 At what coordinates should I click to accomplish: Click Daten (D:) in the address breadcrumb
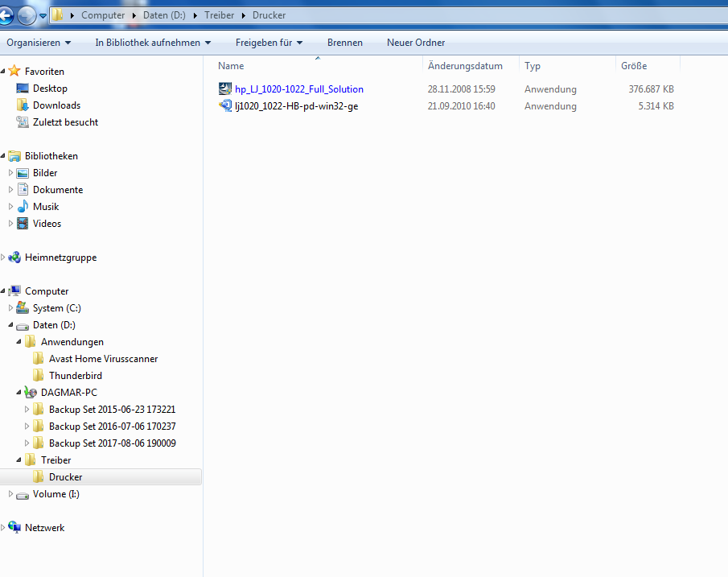click(164, 15)
